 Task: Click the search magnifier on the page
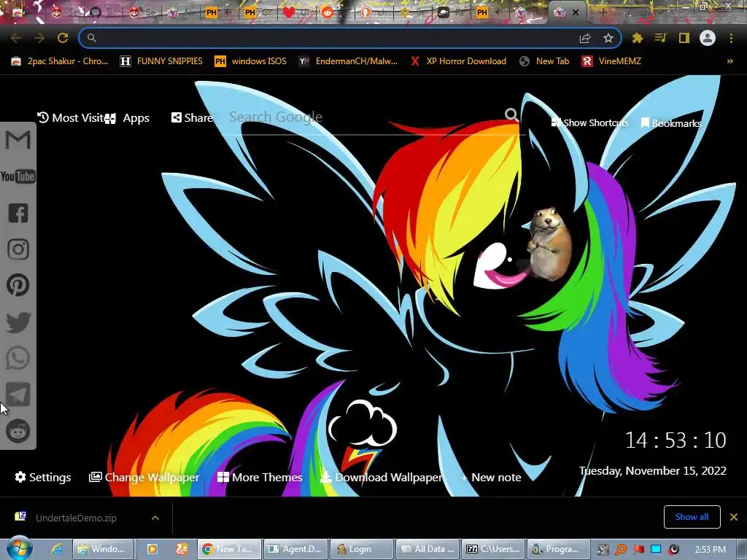[x=511, y=114]
